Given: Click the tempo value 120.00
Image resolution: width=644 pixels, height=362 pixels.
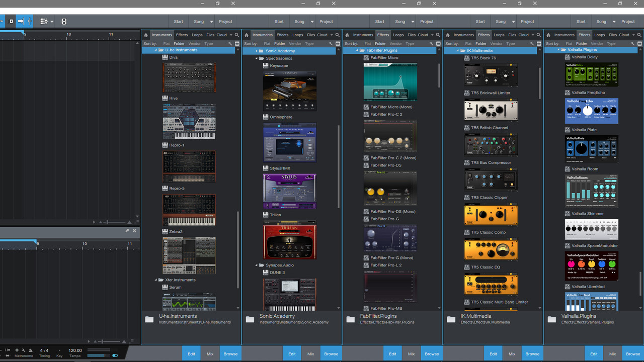Looking at the screenshot, I should tap(75, 350).
